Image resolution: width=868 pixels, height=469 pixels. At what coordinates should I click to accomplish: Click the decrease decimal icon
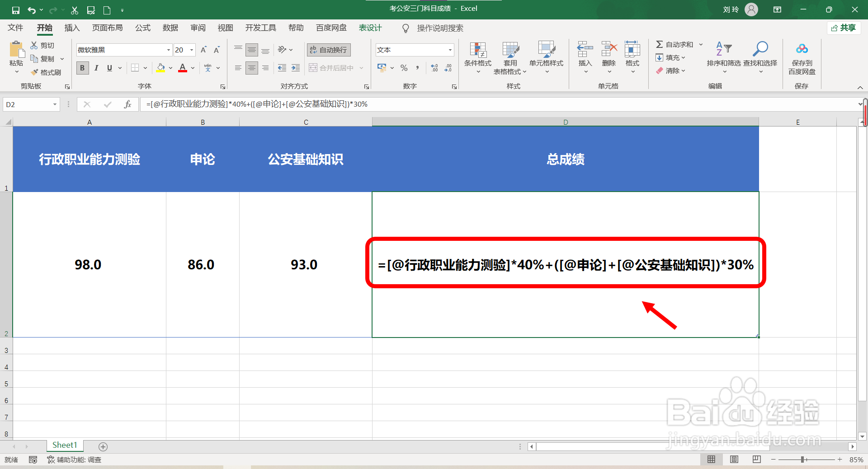[x=448, y=68]
